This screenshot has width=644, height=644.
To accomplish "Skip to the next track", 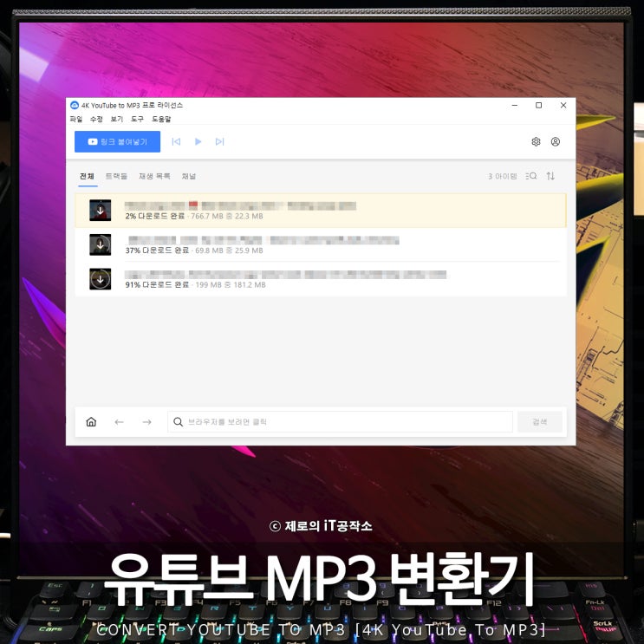I will tap(220, 141).
